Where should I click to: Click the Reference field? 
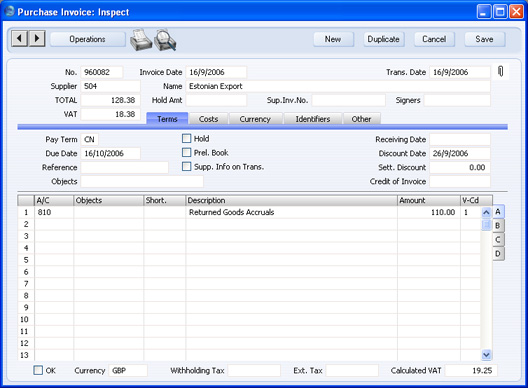(x=124, y=167)
